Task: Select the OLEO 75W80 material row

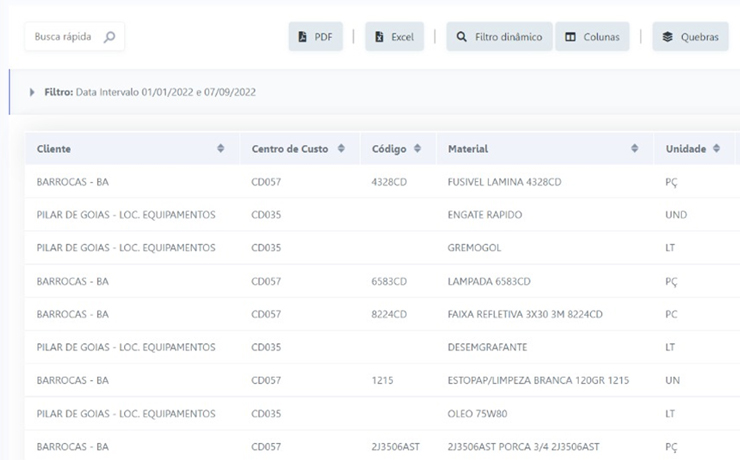Action: (479, 413)
